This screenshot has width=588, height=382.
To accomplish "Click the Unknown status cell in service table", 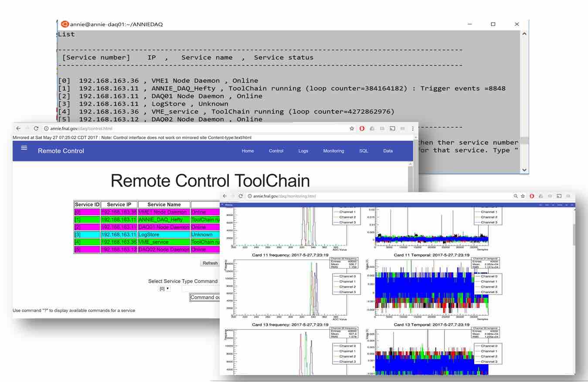I will (x=206, y=234).
